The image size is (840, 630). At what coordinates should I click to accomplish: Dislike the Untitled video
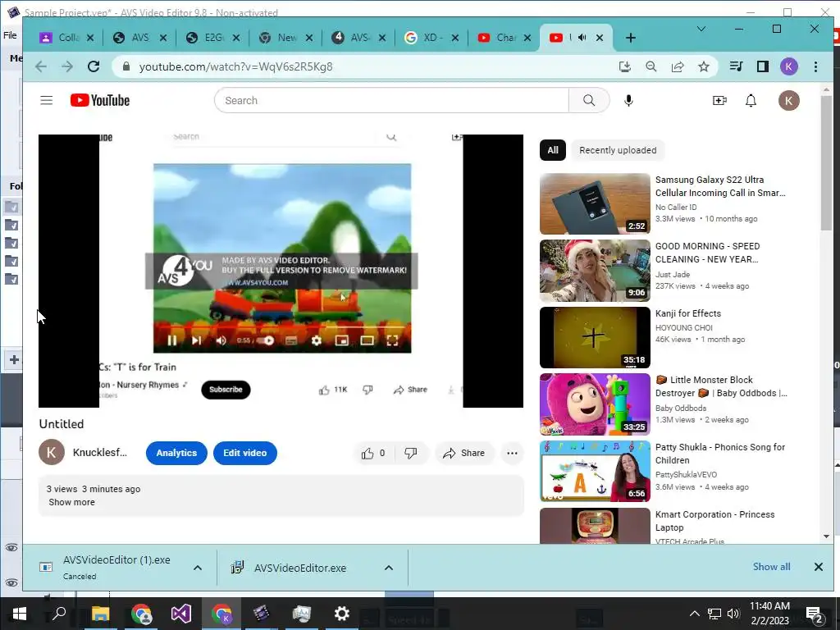pyautogui.click(x=411, y=453)
